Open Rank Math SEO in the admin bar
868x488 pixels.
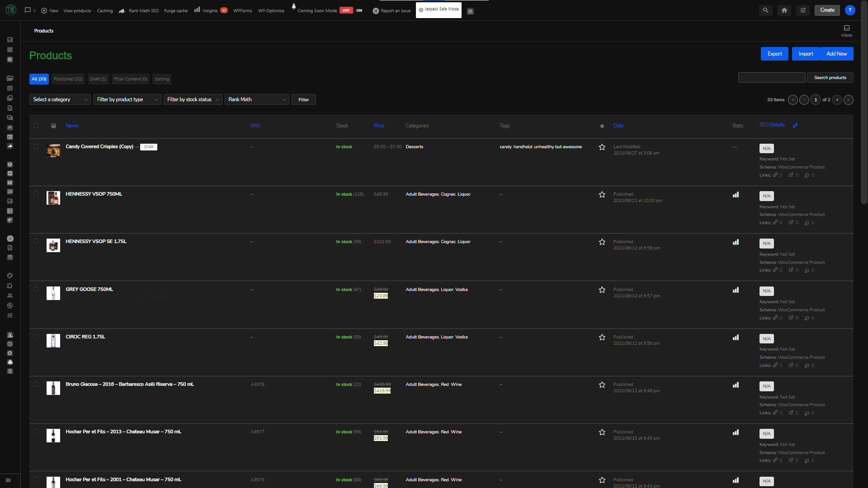click(139, 10)
